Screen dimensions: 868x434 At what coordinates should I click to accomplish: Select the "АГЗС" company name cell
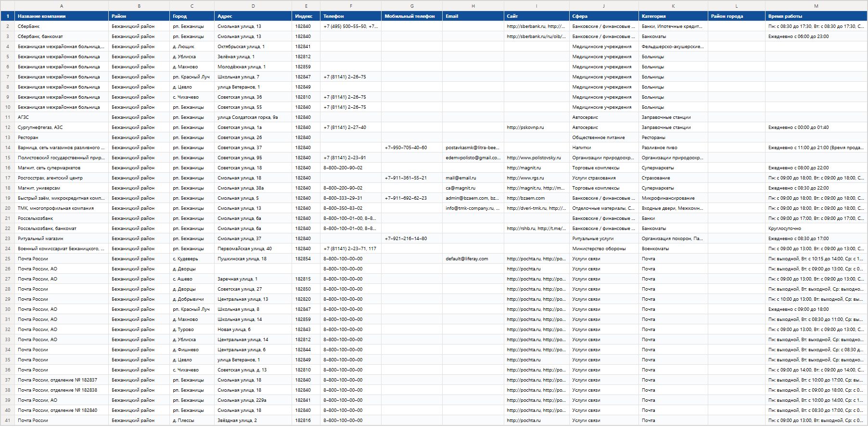62,117
